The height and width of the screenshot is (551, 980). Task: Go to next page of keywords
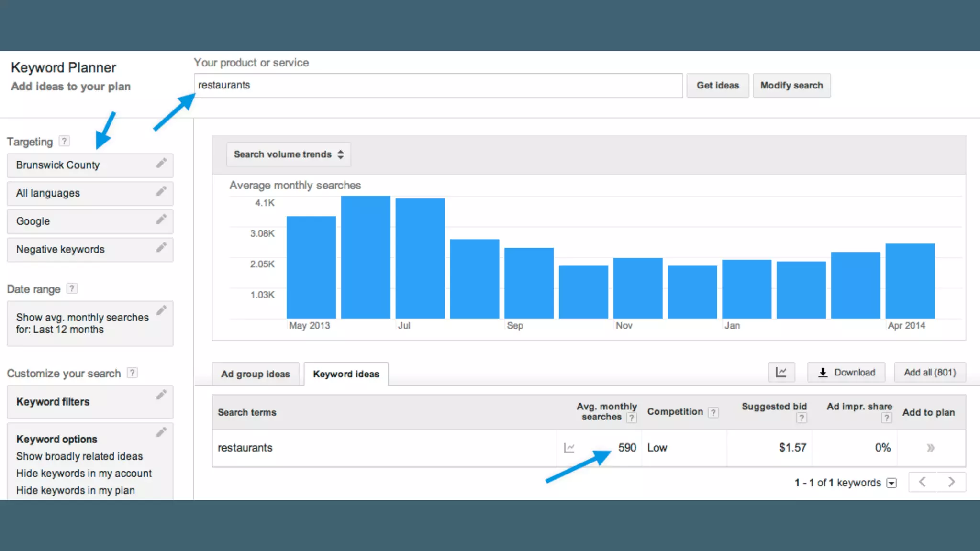point(951,482)
